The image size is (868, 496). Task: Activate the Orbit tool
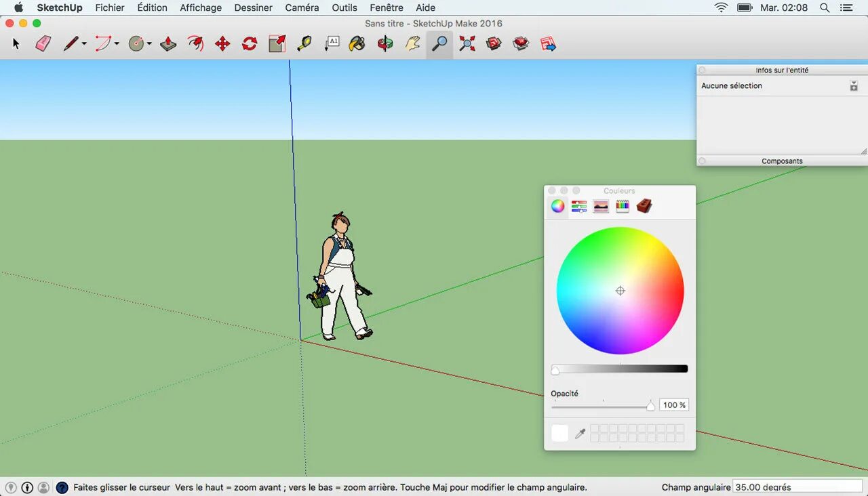point(385,44)
